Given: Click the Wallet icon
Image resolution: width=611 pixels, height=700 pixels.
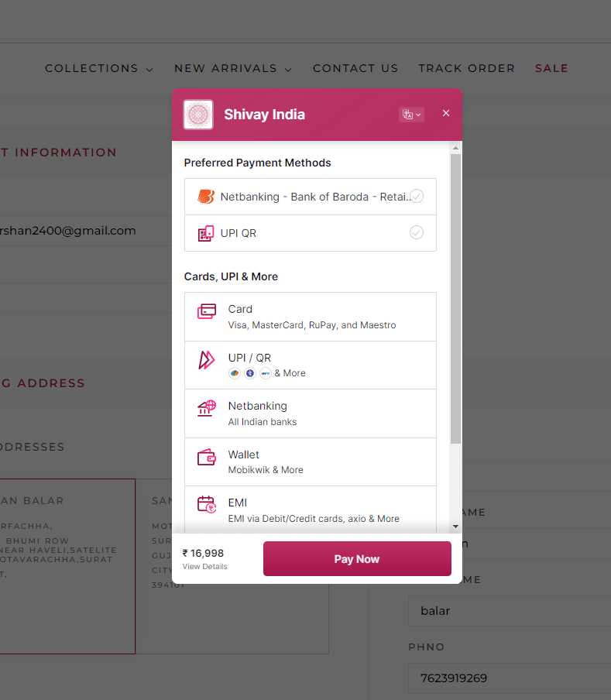Looking at the screenshot, I should [x=207, y=457].
